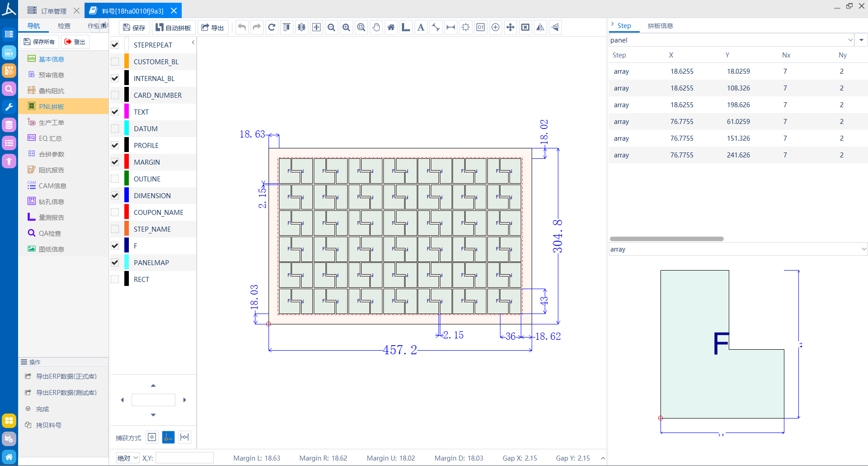Image resolution: width=868 pixels, height=466 pixels.
Task: Click the zoom in magnifier icon
Action: pyautogui.click(x=346, y=28)
